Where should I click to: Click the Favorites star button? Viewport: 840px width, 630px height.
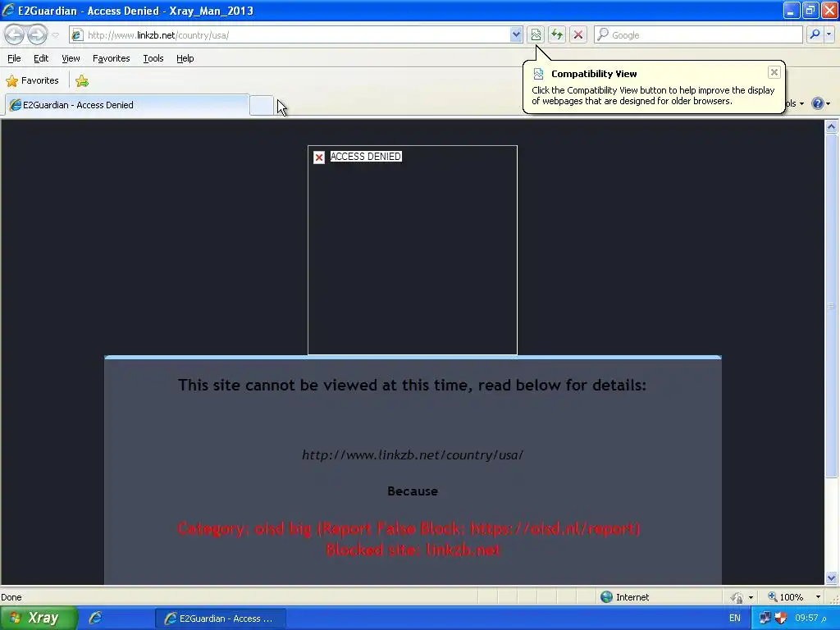click(32, 80)
